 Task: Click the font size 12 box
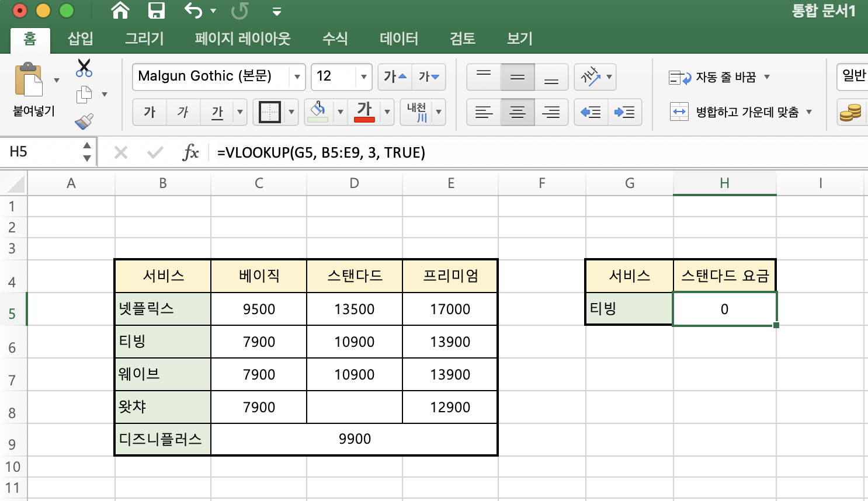coord(334,76)
